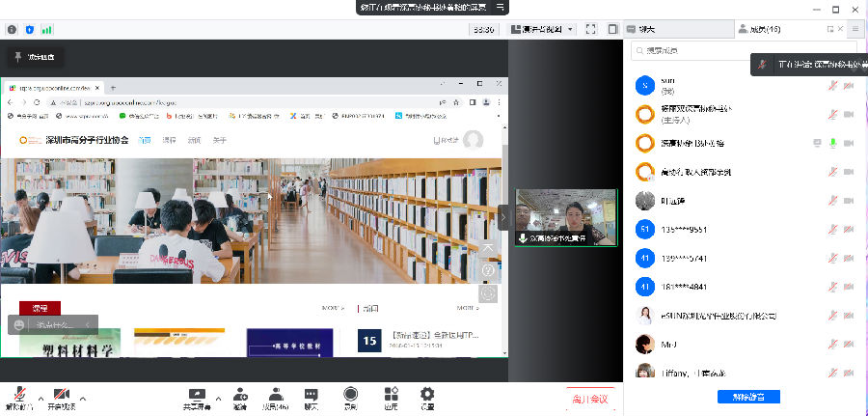Viewport: 868px width, 416px height.
Task: Click the emoji face in the say-something bar
Action: coord(20,324)
